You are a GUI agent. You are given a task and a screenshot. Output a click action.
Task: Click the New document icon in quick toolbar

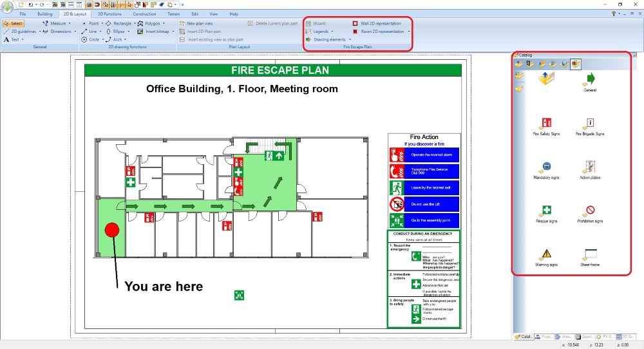click(21, 5)
